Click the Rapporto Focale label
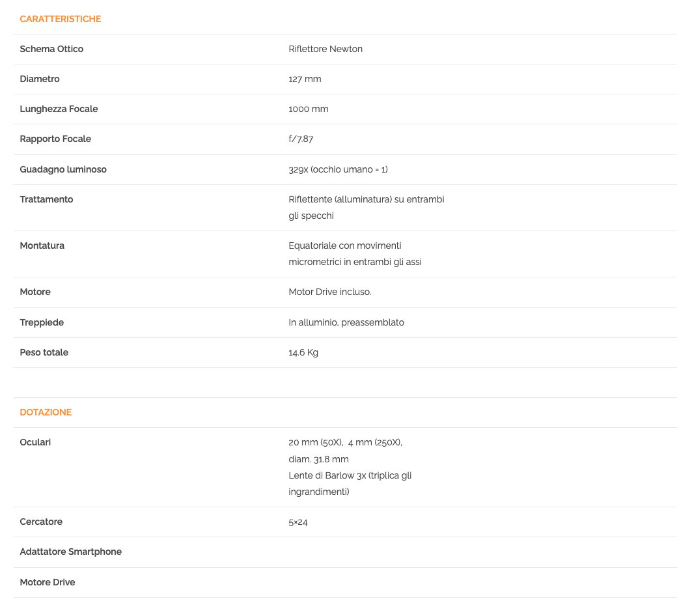Screen dimensions: 692x616 55,139
